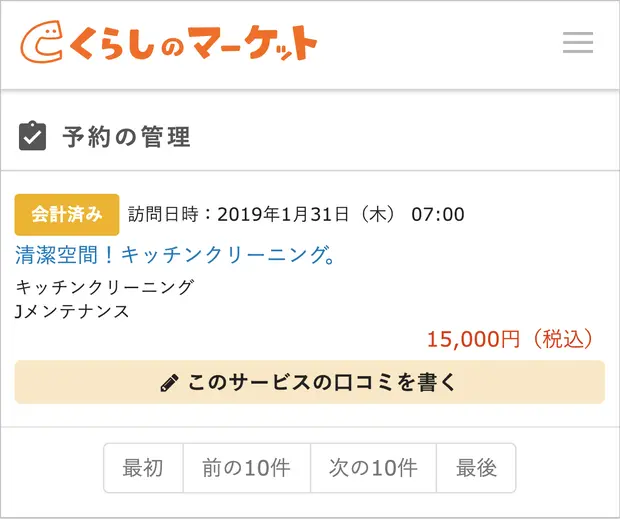
Task: Click the visit time 07:00
Action: (438, 214)
